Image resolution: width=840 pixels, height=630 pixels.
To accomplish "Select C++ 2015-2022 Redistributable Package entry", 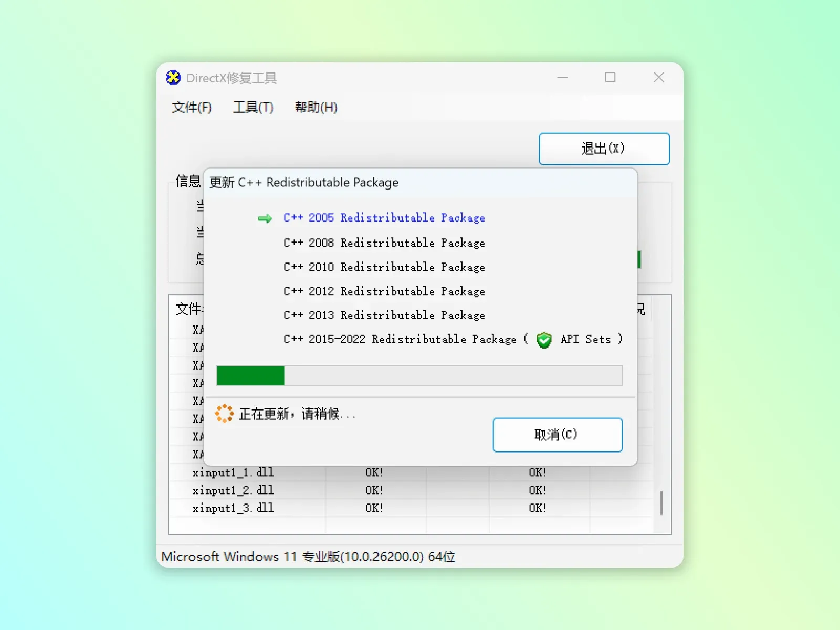I will (400, 339).
